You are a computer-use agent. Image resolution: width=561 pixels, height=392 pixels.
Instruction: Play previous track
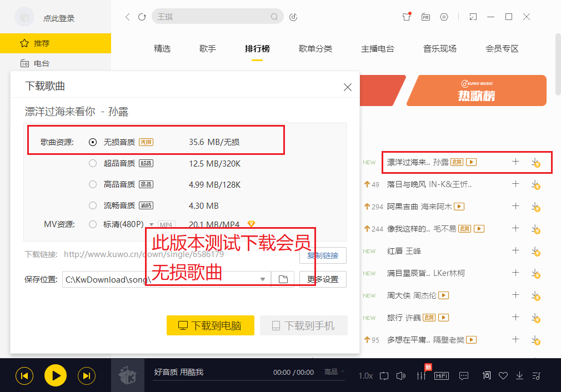(x=24, y=376)
